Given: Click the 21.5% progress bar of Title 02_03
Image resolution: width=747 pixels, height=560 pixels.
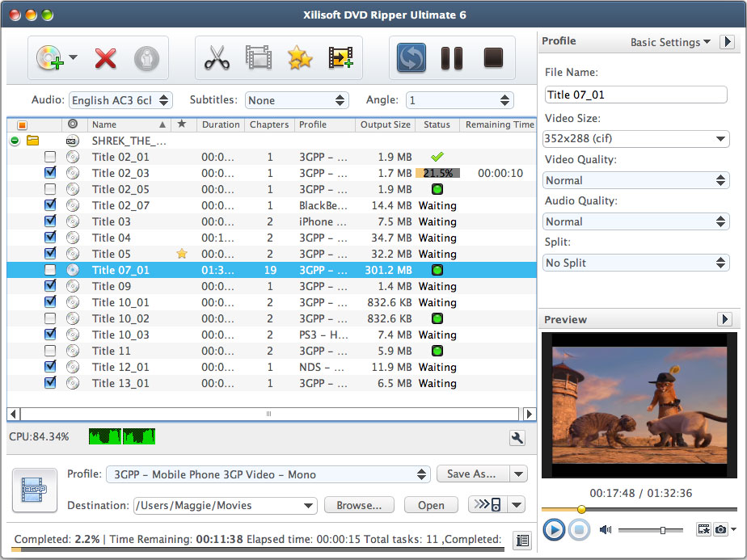Looking at the screenshot, I should 437,173.
